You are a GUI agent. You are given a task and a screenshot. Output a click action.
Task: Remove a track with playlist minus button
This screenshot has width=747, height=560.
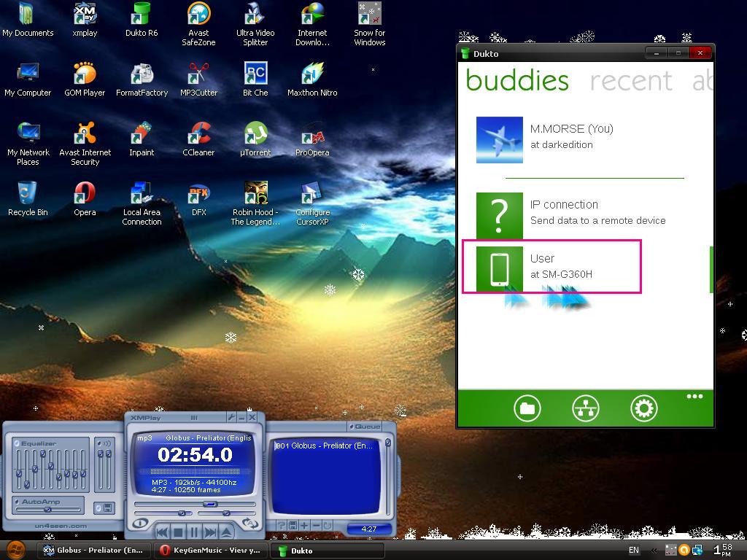click(x=315, y=526)
